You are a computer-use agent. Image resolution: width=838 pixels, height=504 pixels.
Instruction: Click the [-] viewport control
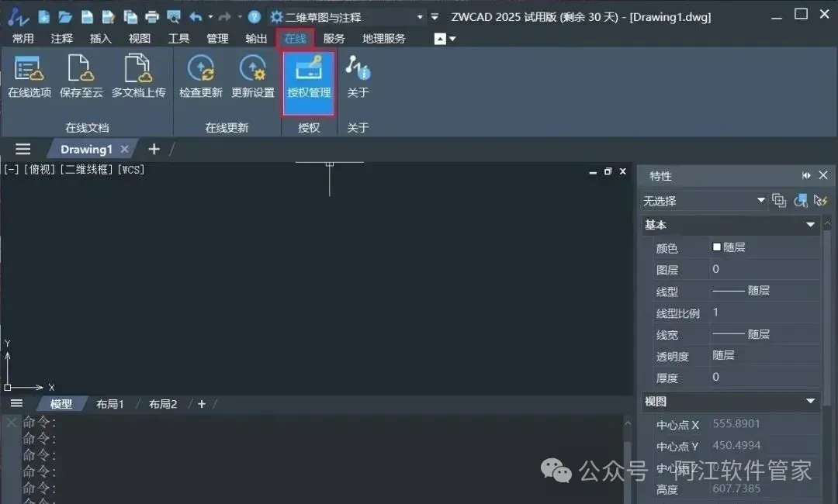(x=11, y=170)
